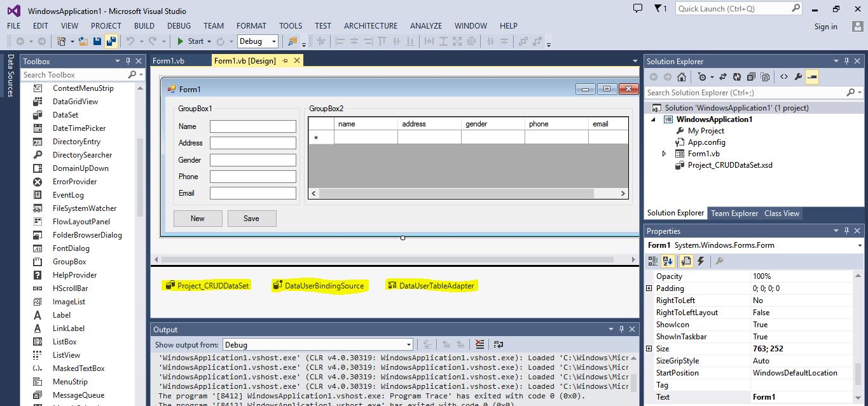Open the View Code icon in Solution Explorer
Screen dimensions: 868x406
[784, 76]
